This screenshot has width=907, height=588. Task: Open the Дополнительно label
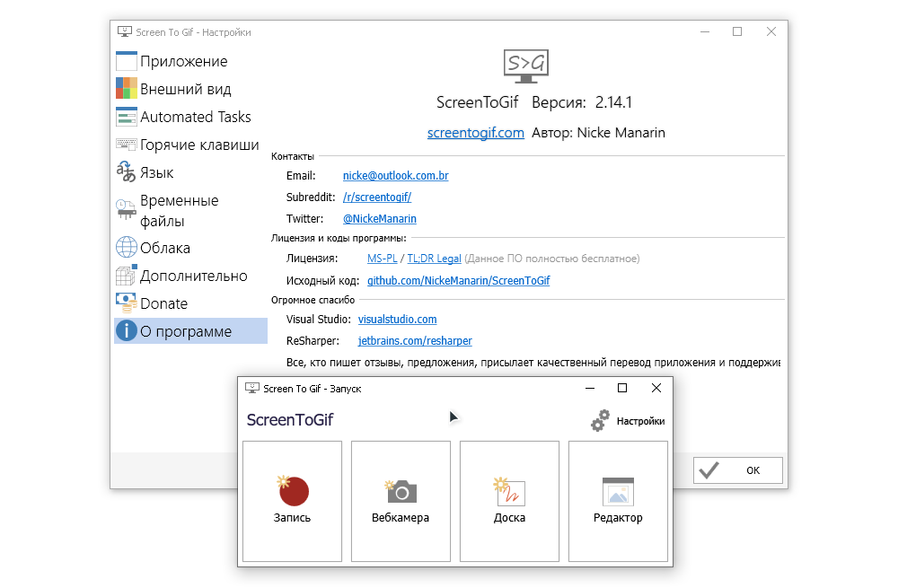[x=194, y=276]
